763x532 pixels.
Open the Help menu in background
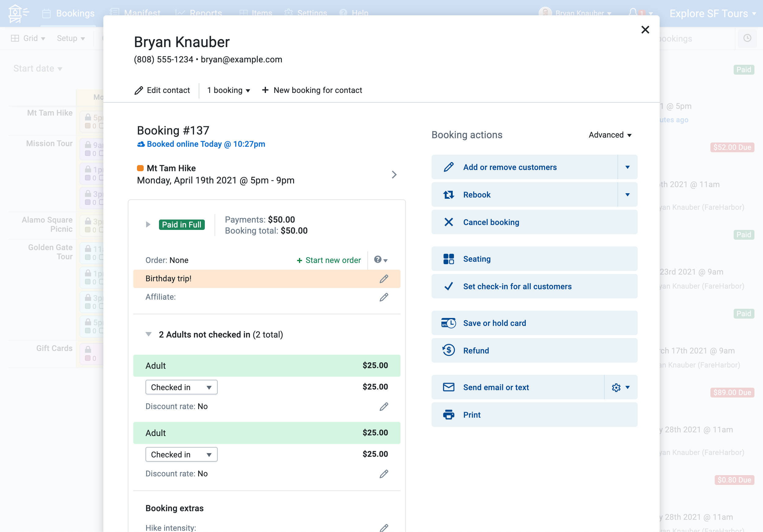354,13
